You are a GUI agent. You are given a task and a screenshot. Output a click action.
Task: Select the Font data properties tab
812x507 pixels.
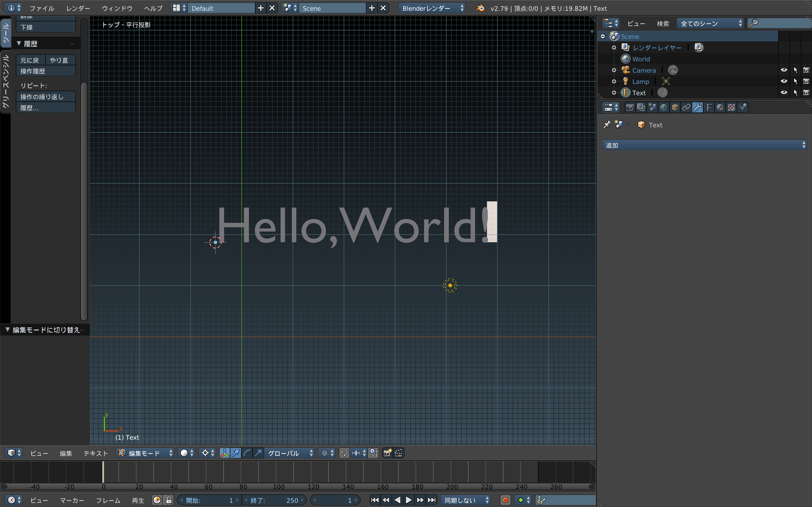(x=709, y=107)
